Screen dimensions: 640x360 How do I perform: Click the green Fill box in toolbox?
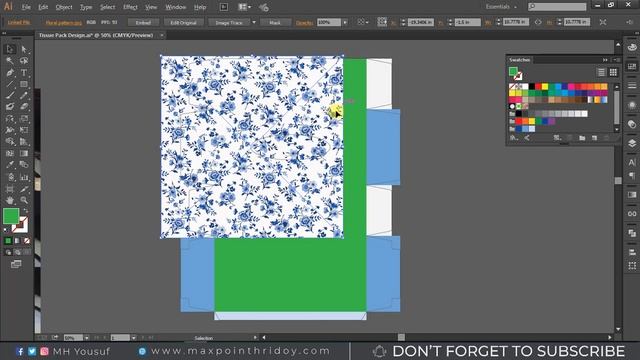(11, 216)
